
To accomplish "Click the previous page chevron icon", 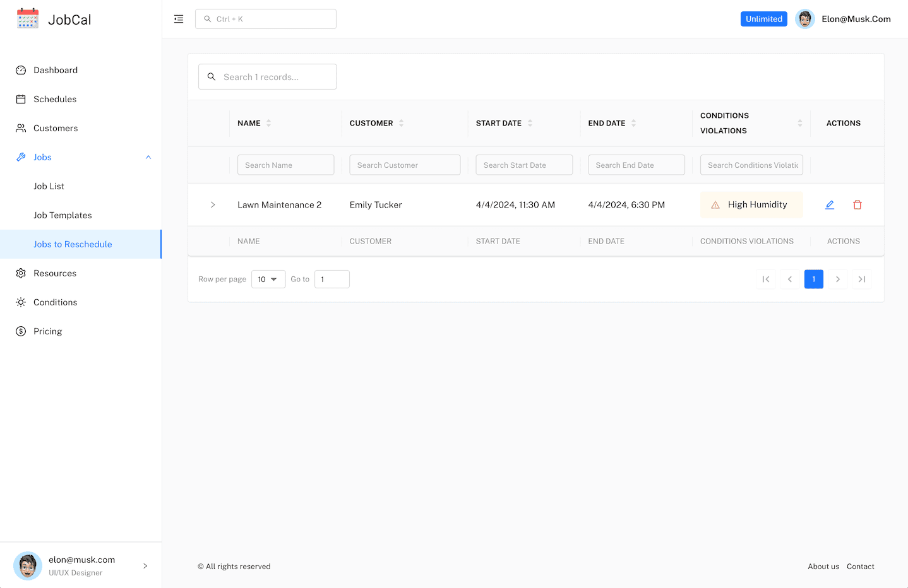I will 790,279.
